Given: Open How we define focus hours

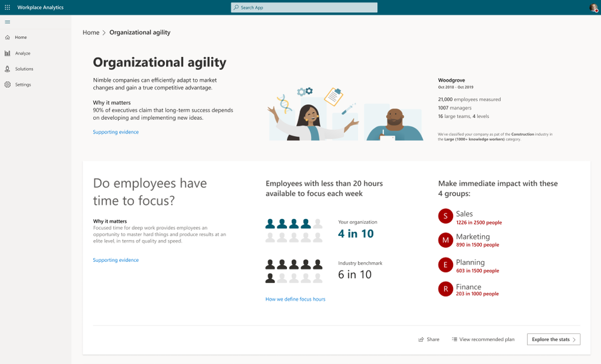Looking at the screenshot, I should [295, 299].
